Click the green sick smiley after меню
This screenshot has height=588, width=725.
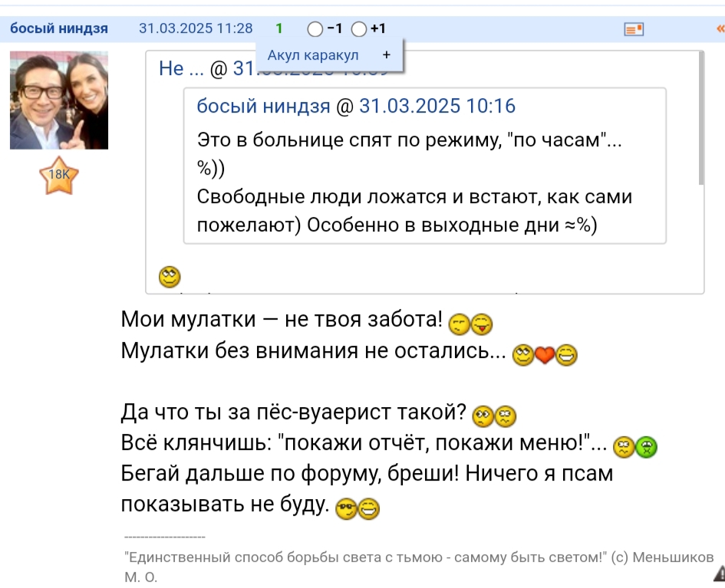(647, 447)
